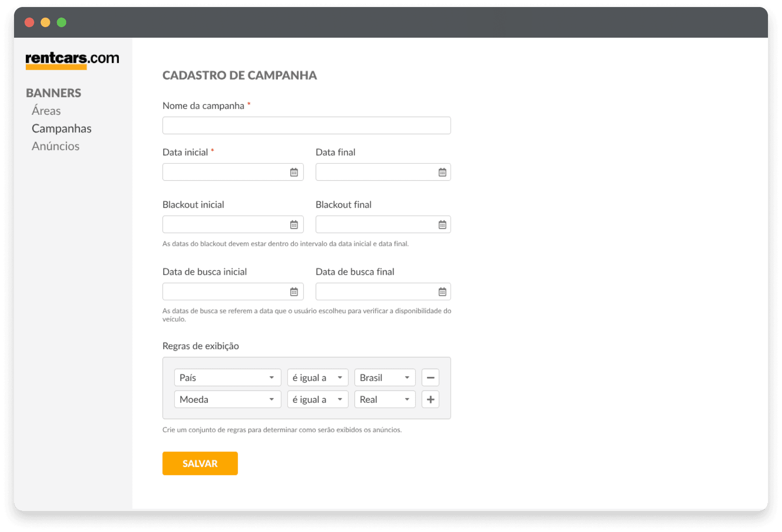Open the 'é igual a' operator in País row

318,377
